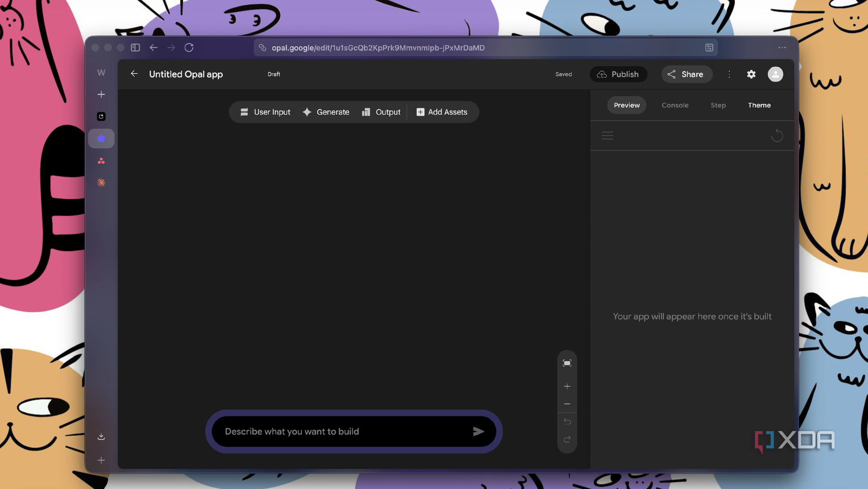Open the hamburger menu in the preview panel
Image resolution: width=868 pixels, height=489 pixels.
click(x=608, y=136)
